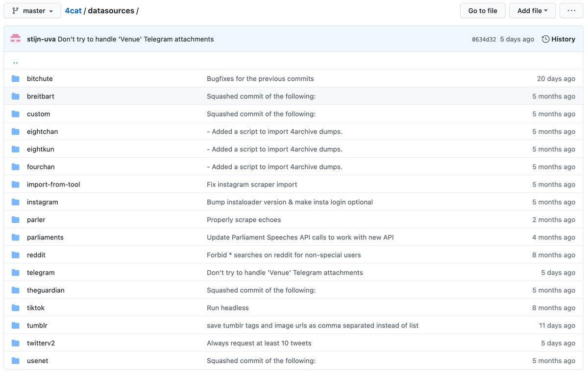The image size is (588, 374).
Task: Open the twitterv2 folder name
Action: coord(41,343)
